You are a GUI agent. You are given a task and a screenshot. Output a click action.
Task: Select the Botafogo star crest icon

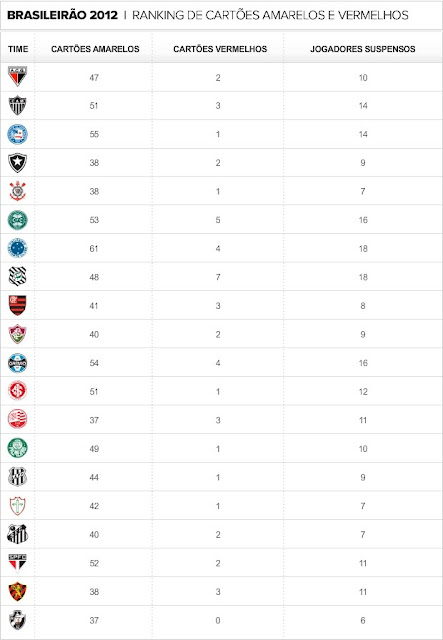(18, 162)
